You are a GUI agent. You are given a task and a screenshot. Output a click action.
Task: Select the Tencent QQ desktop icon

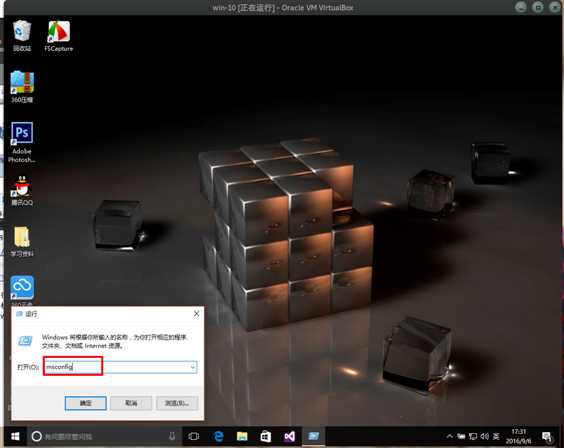[22, 191]
